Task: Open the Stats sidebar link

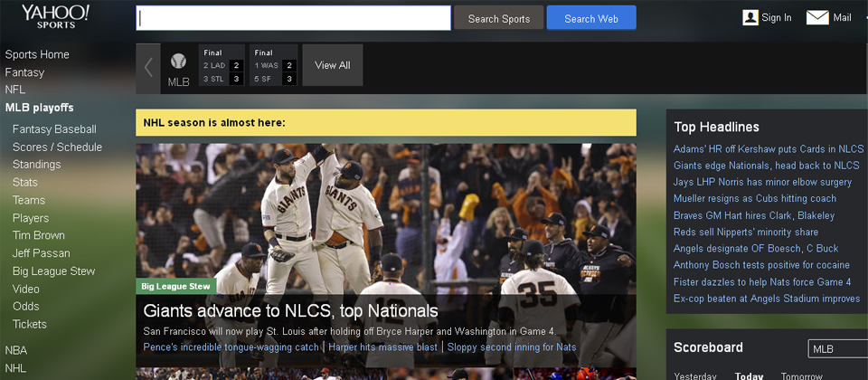Action: pyautogui.click(x=25, y=182)
